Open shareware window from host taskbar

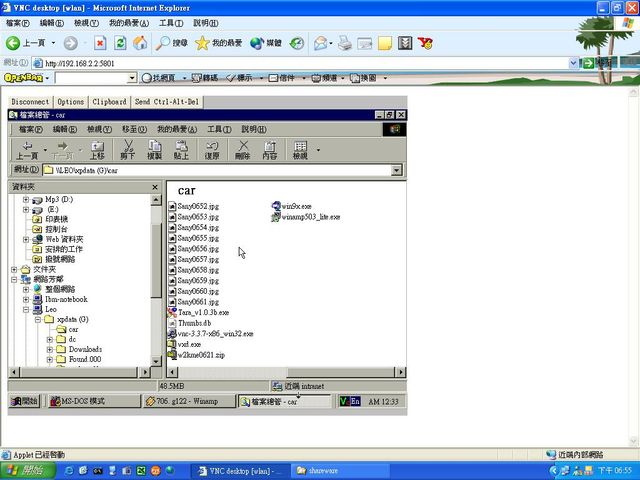click(x=340, y=471)
